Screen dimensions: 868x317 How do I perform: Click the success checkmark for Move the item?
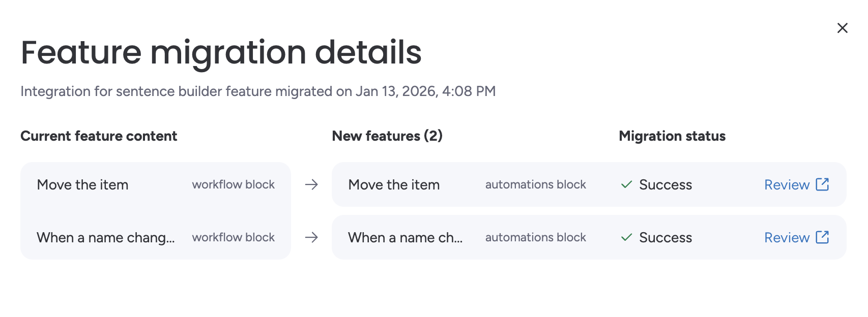coord(626,184)
